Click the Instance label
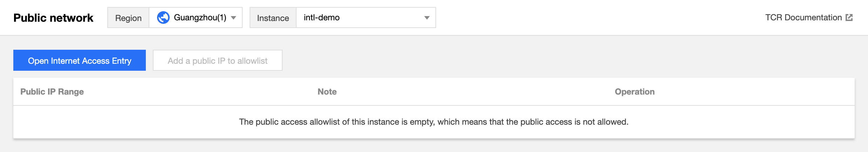The height and width of the screenshot is (152, 868). (x=273, y=18)
